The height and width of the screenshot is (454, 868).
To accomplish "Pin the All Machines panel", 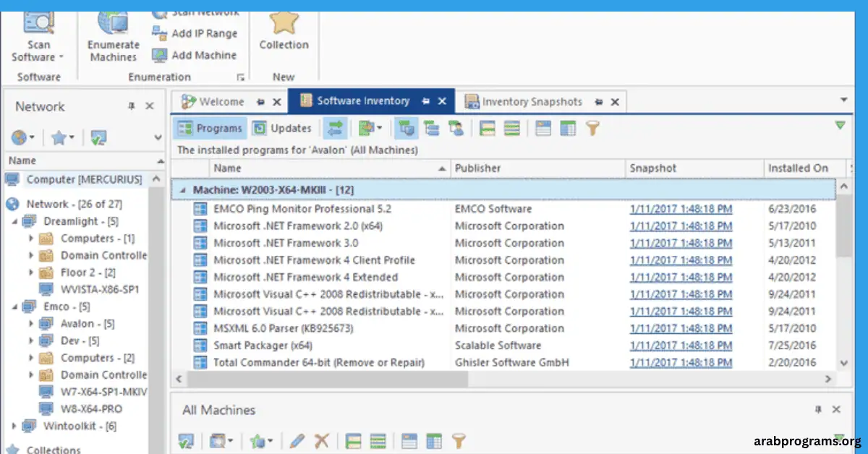I will point(818,409).
